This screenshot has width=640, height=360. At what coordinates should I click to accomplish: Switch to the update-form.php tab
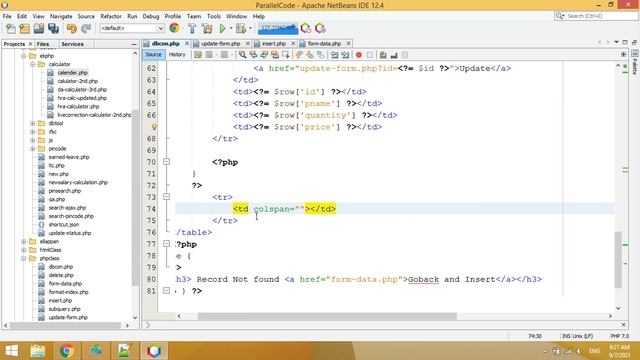(x=220, y=44)
